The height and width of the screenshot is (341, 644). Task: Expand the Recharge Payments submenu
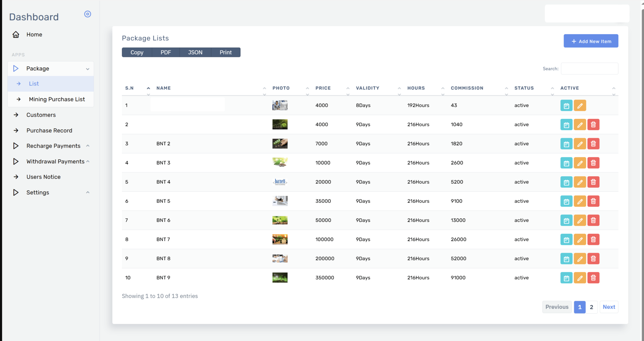tap(53, 146)
